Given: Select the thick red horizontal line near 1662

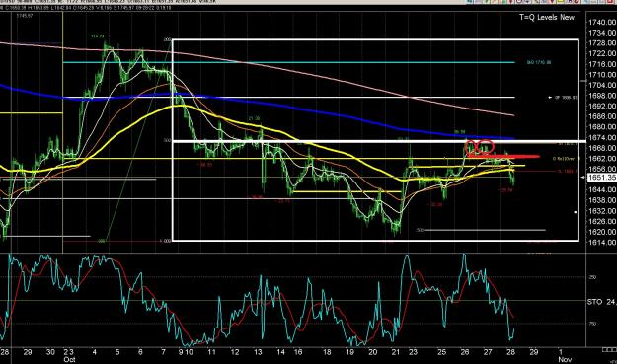Looking at the screenshot, I should tap(503, 157).
